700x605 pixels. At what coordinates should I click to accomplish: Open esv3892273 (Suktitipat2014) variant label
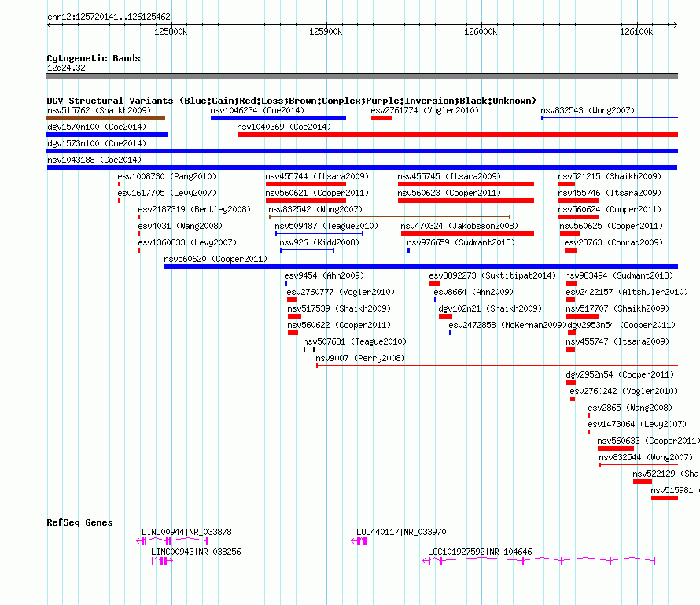click(x=493, y=275)
